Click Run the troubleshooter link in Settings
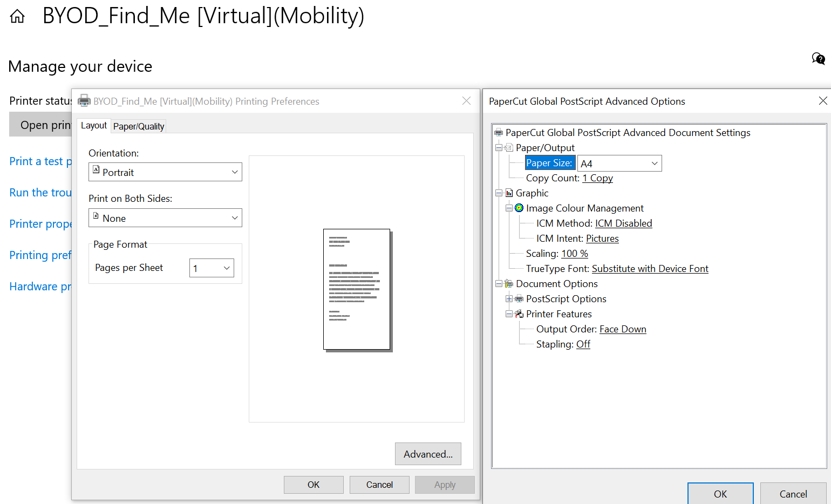The height and width of the screenshot is (504, 831). tap(40, 193)
